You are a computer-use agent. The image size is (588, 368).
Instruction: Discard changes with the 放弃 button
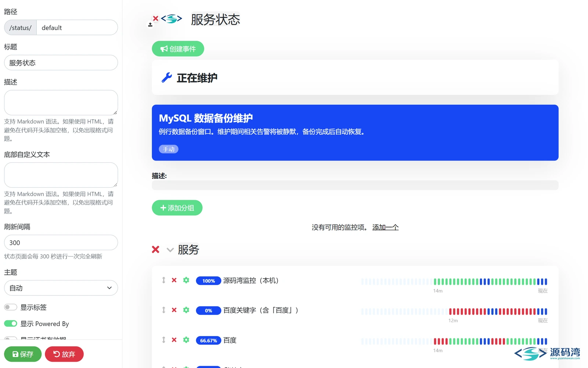(x=64, y=354)
